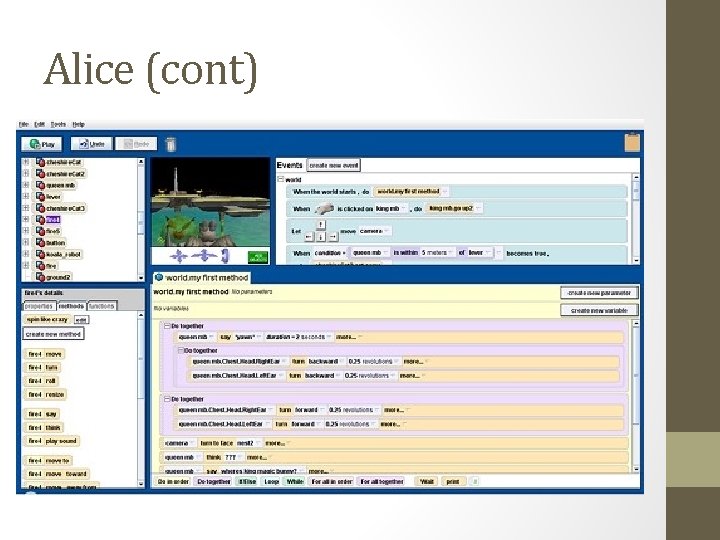Viewport: 720px width, 540px height.
Task: Click the fire4 resize method tile
Action: point(45,394)
